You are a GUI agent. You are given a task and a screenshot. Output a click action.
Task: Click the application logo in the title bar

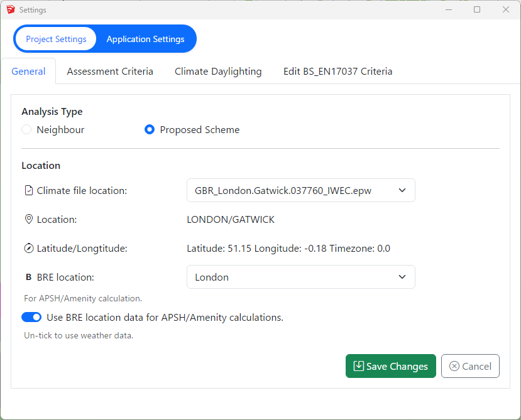tap(9, 9)
